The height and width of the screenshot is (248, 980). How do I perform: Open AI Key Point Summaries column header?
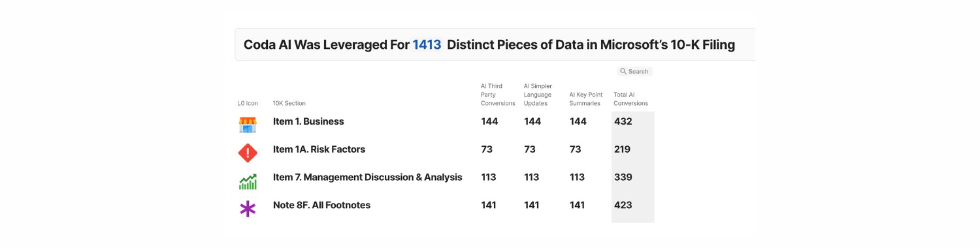(x=586, y=99)
